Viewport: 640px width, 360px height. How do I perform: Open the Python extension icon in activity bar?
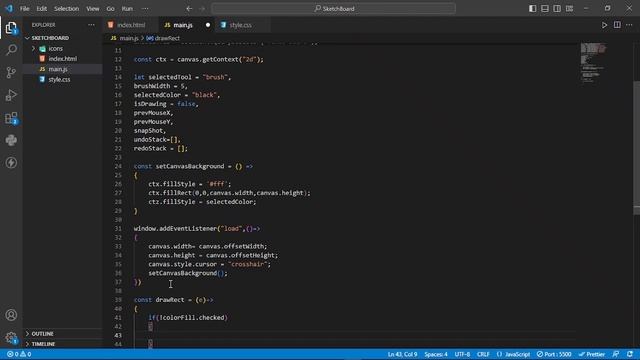coord(11,140)
